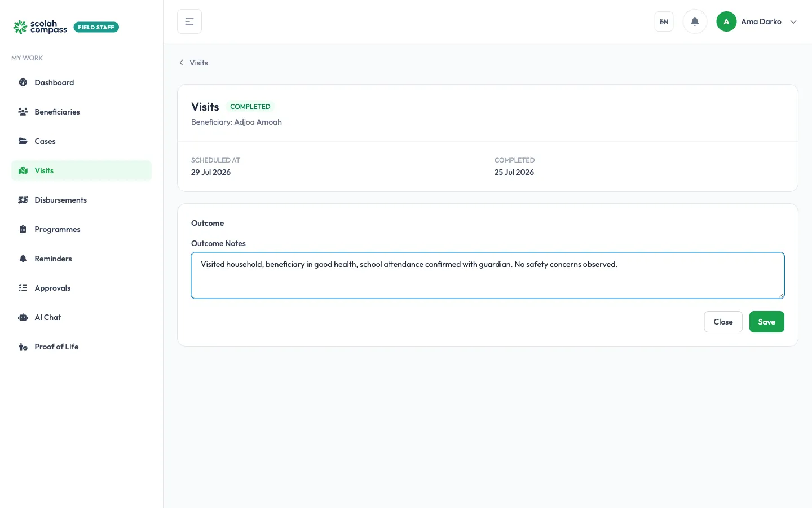The width and height of the screenshot is (812, 508).
Task: Click the scheduled date 29 Jul 2026
Action: coord(211,172)
